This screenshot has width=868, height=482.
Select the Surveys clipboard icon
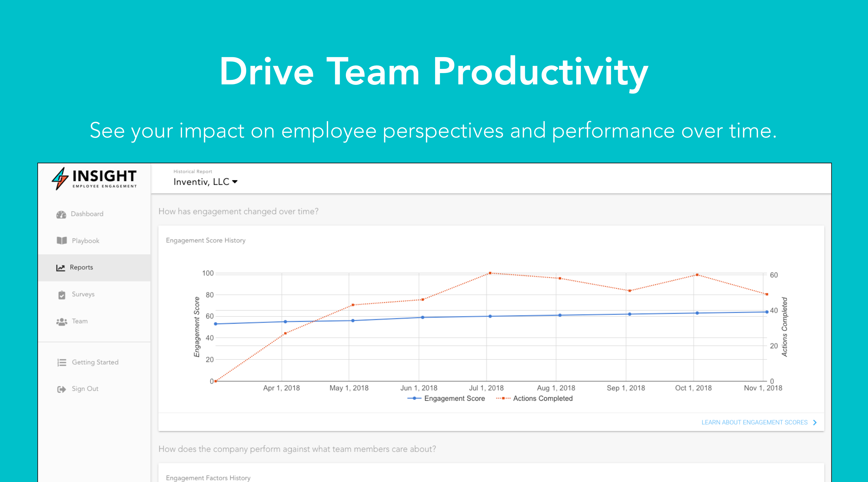point(62,294)
